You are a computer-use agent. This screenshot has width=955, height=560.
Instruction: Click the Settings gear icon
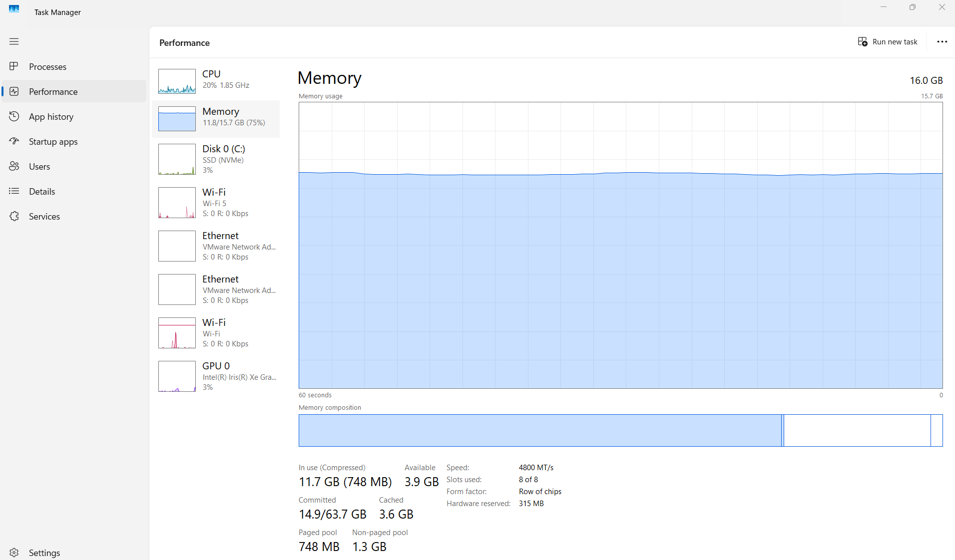point(14,553)
